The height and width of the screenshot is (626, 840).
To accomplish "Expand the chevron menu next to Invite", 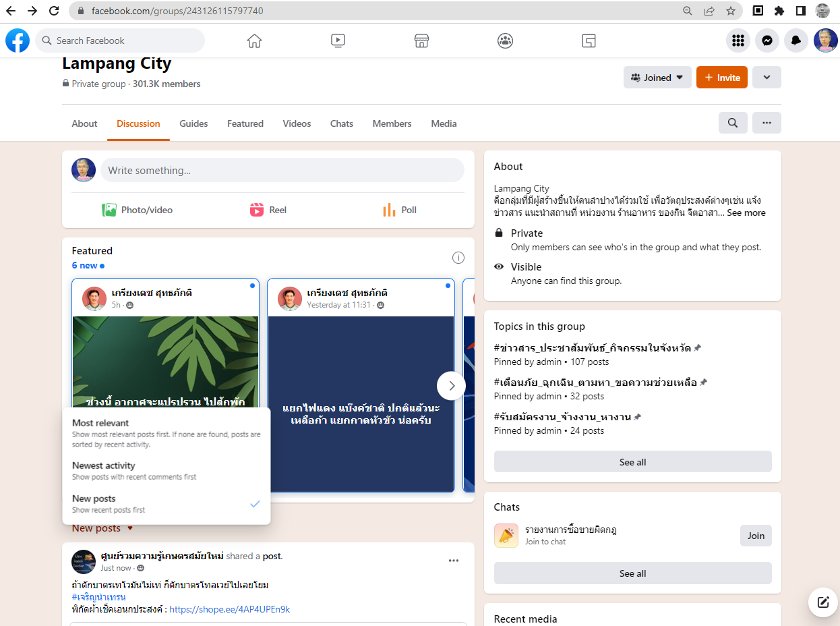I will click(767, 78).
